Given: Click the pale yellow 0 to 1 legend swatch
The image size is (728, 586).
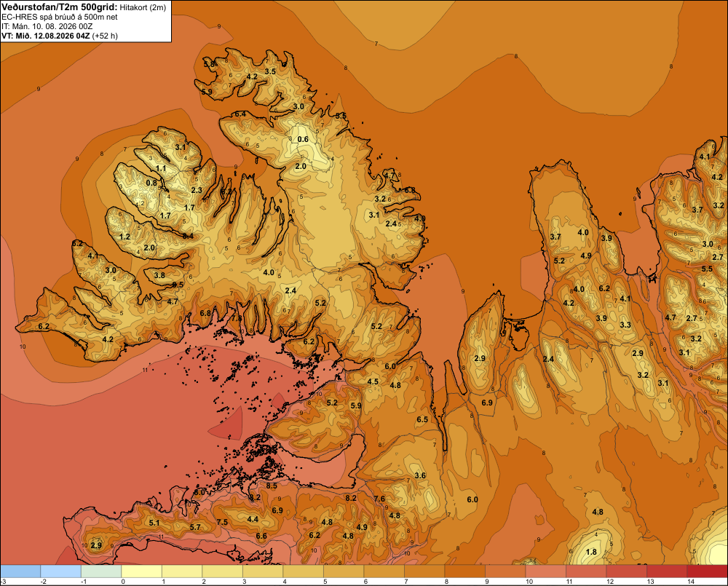Looking at the screenshot, I should coord(142,571).
